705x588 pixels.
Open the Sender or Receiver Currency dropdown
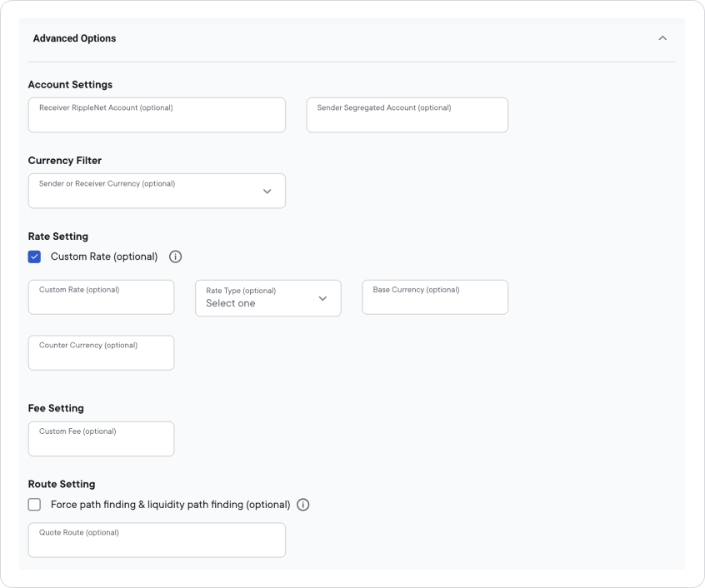157,191
